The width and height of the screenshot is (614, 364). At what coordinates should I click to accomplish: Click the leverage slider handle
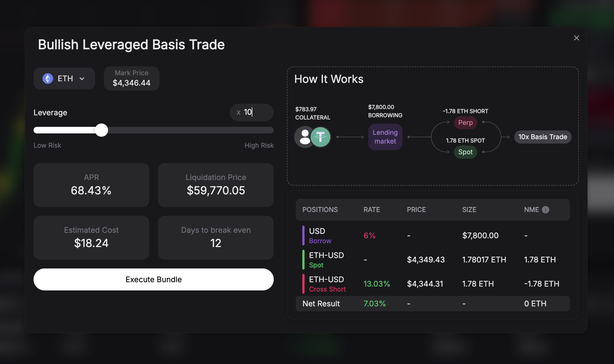point(101,130)
